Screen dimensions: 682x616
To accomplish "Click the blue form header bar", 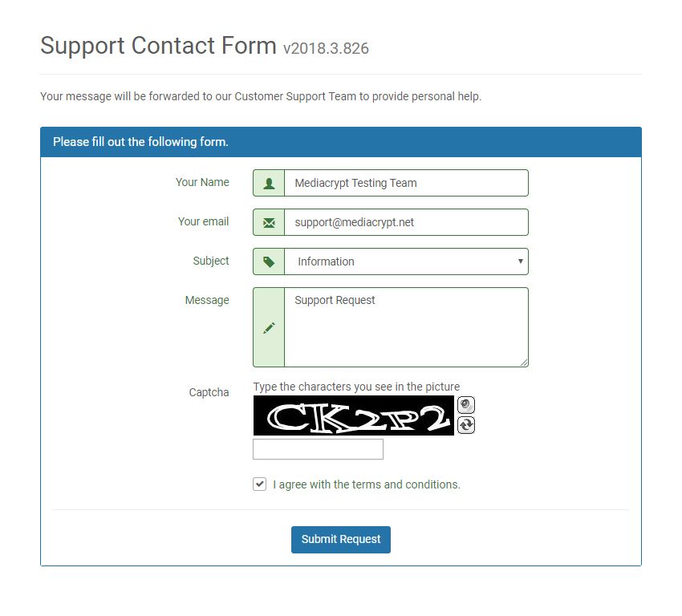I will (x=340, y=142).
